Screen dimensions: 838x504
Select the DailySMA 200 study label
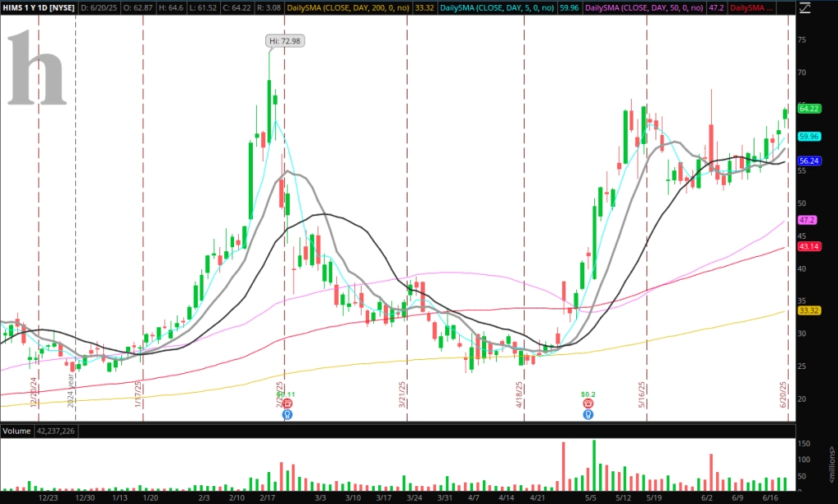349,8
